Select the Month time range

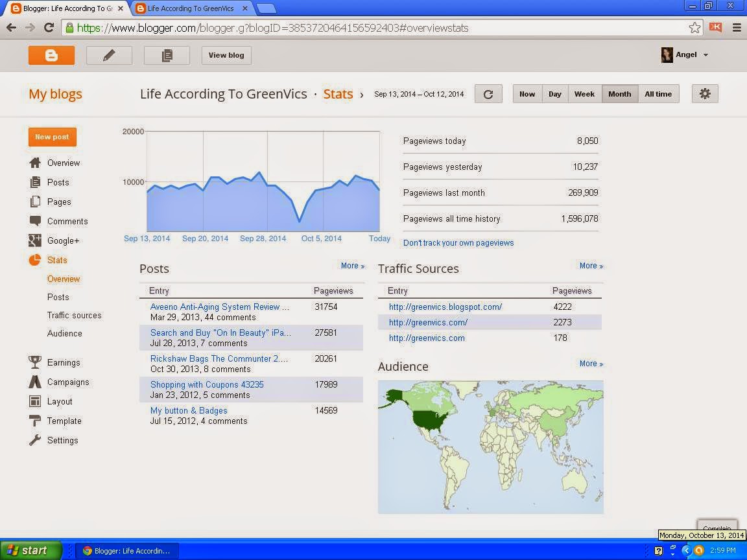pos(620,94)
